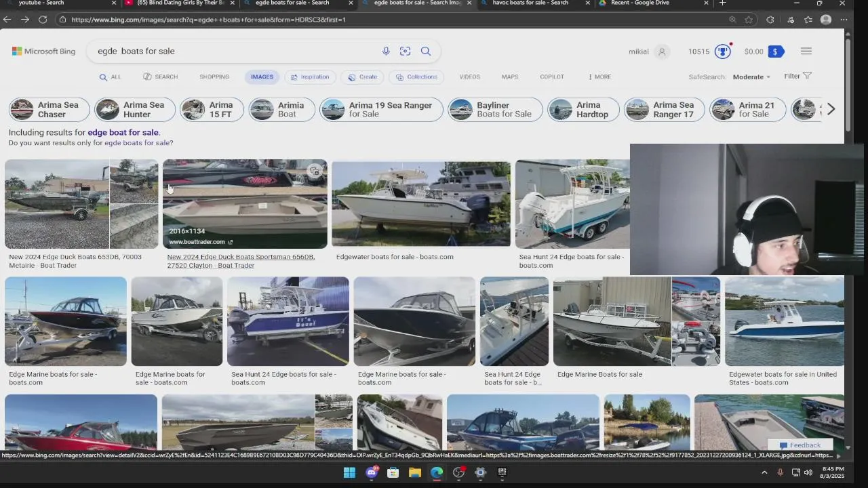
Task: Open Windows Start menu
Action: click(x=349, y=472)
